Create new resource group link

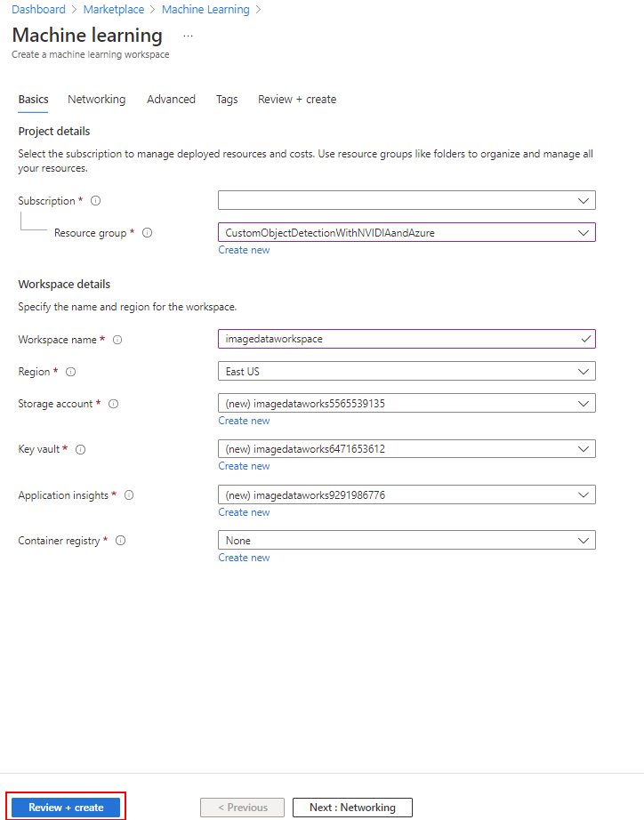click(x=244, y=250)
